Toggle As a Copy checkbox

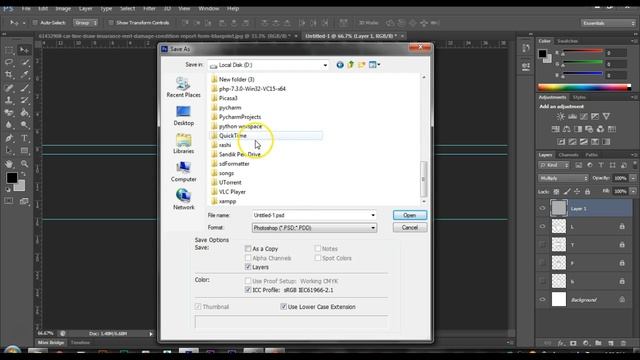coord(248,249)
